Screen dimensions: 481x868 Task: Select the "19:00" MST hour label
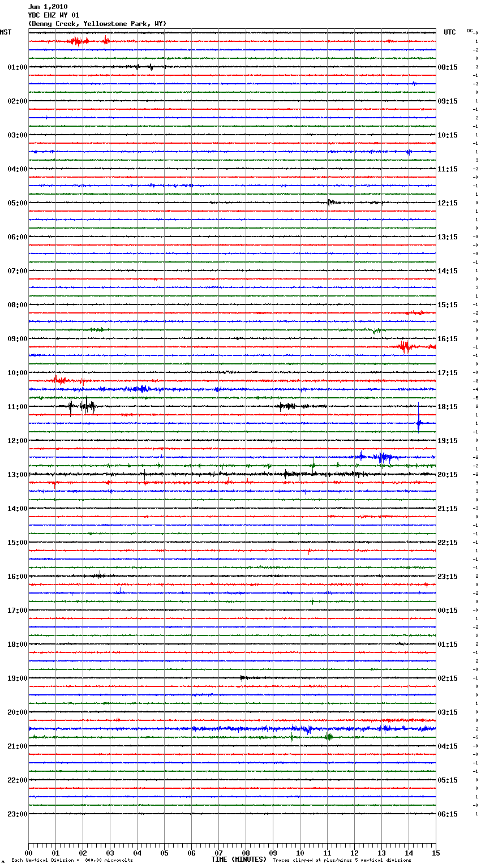click(18, 678)
